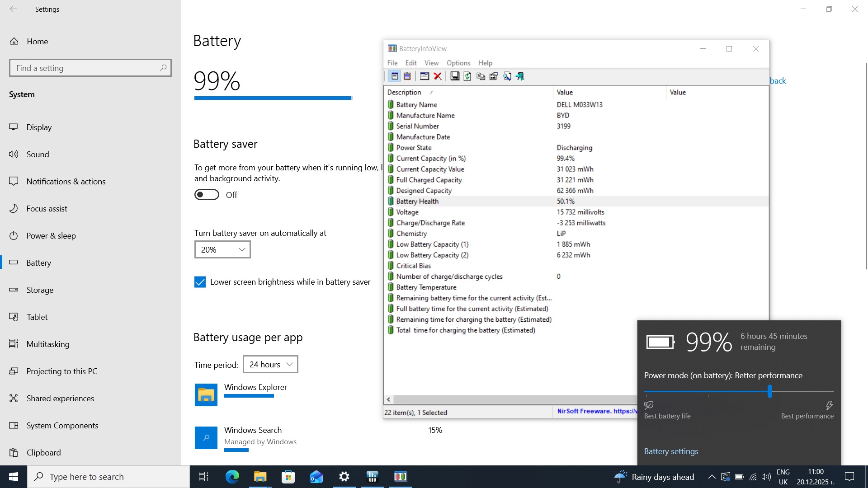868x488 pixels.
Task: Click the Exit door toolbar icon
Action: (x=520, y=76)
